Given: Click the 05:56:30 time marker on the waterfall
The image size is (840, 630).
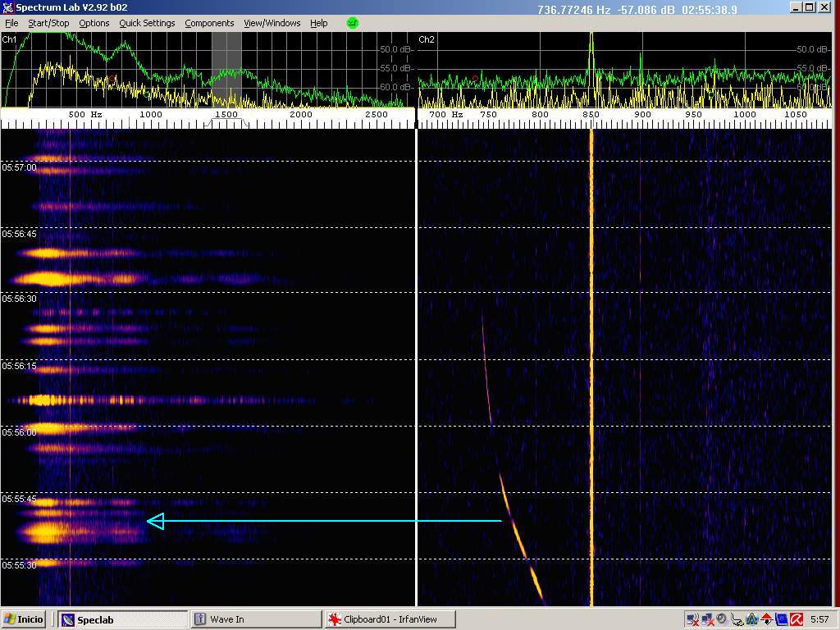Looking at the screenshot, I should coord(19,299).
